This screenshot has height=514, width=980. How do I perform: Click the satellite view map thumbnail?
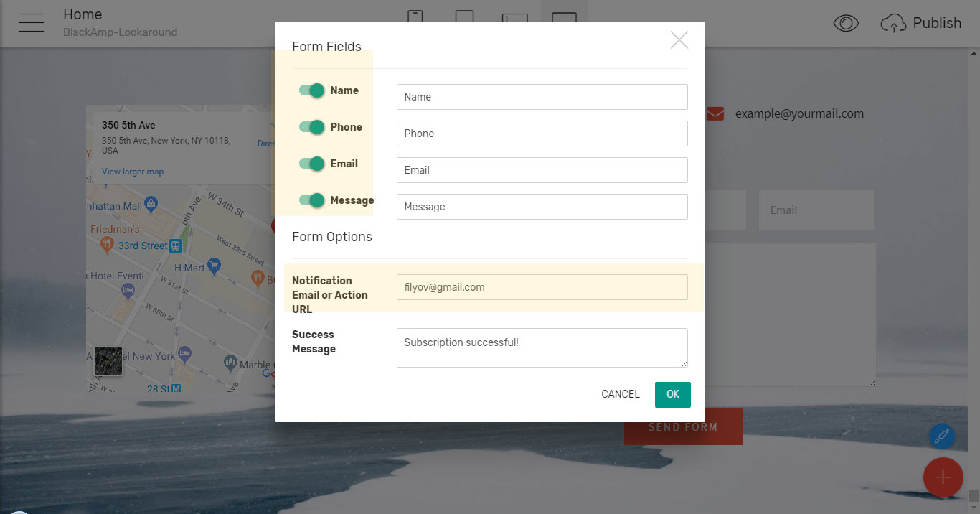pyautogui.click(x=108, y=361)
